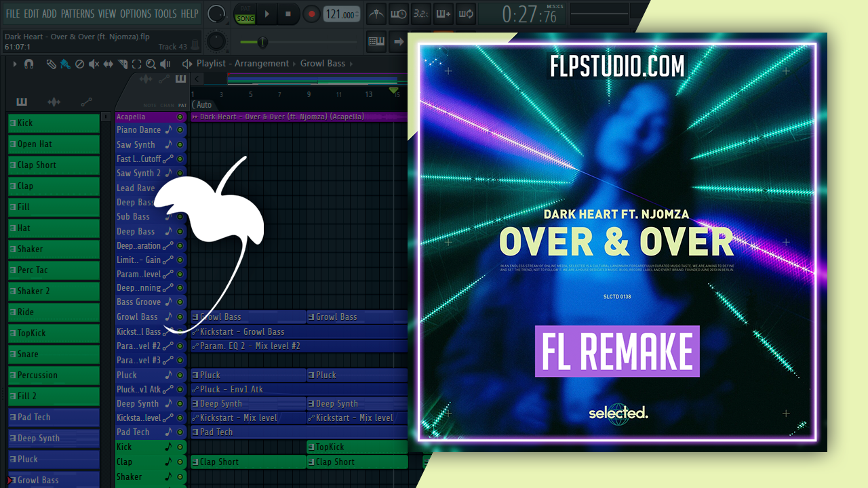This screenshot has height=488, width=868.
Task: Mute the Pad Tech track
Action: (180, 432)
